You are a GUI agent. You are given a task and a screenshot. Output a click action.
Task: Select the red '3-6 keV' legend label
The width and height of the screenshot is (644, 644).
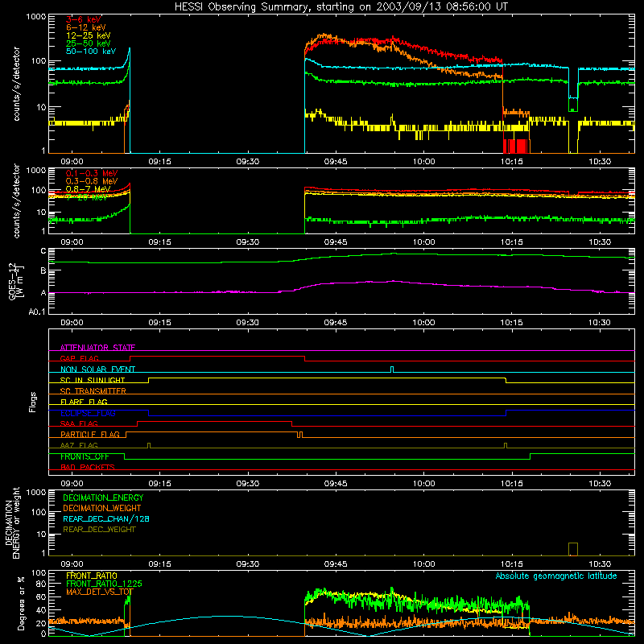pyautogui.click(x=83, y=19)
